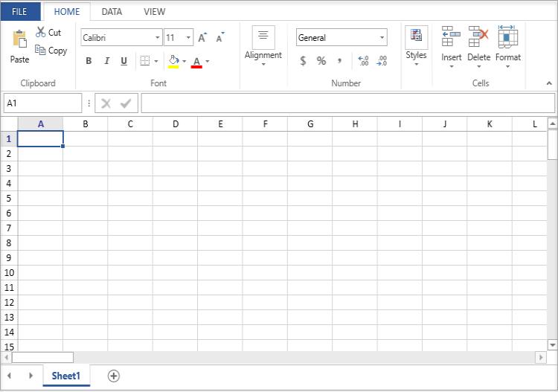Viewport: 558px width, 392px height.
Task: Add a new sheet with the plus icon
Action: 114,376
